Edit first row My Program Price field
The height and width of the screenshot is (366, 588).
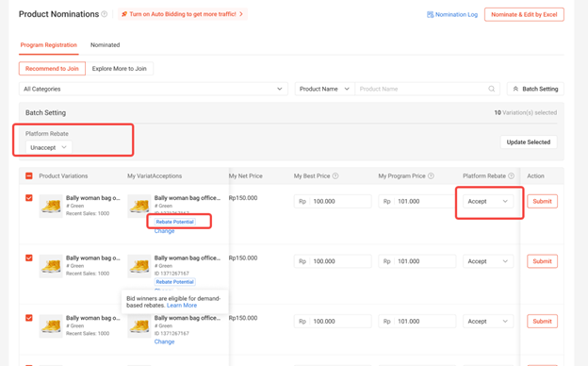coord(417,201)
